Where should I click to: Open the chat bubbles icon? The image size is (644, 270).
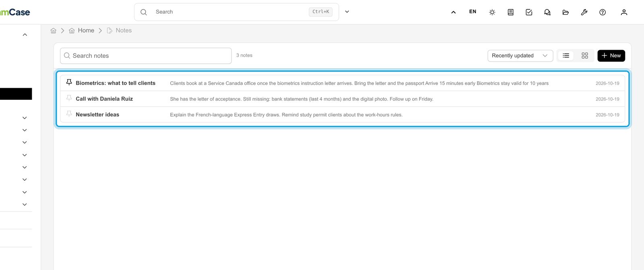(547, 12)
